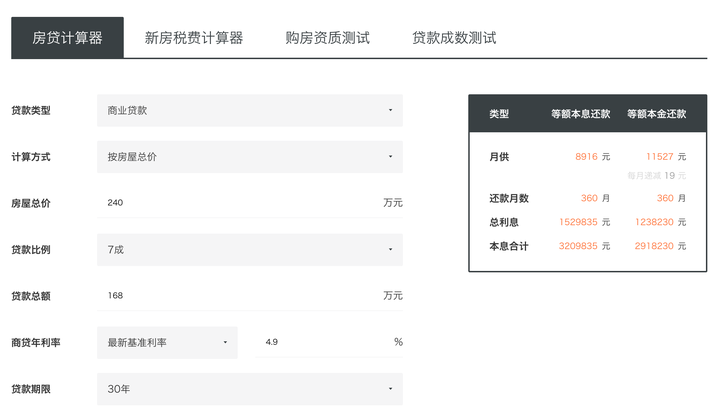Select the 贷款成数测试 tab
The height and width of the screenshot is (418, 720).
pos(454,38)
